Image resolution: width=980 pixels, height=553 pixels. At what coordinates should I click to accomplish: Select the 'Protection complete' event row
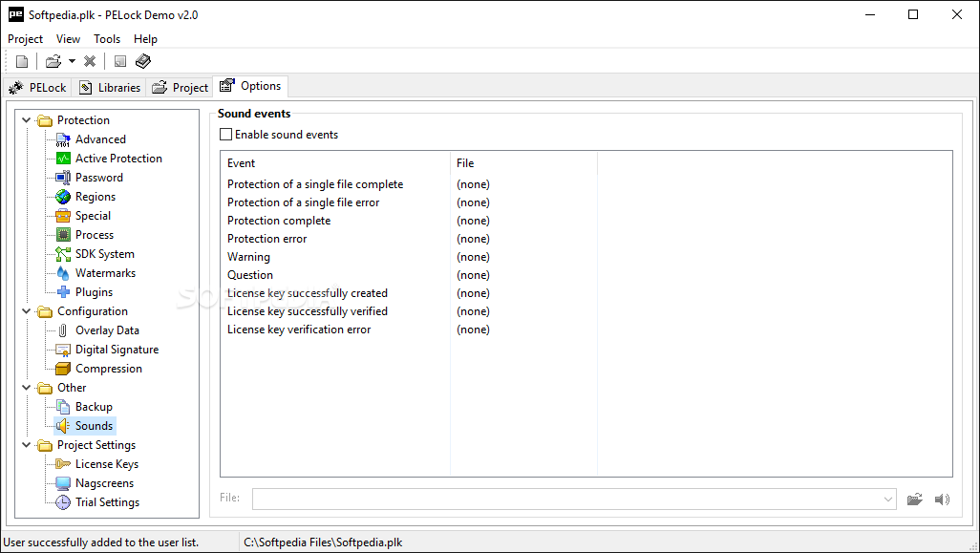pos(279,221)
